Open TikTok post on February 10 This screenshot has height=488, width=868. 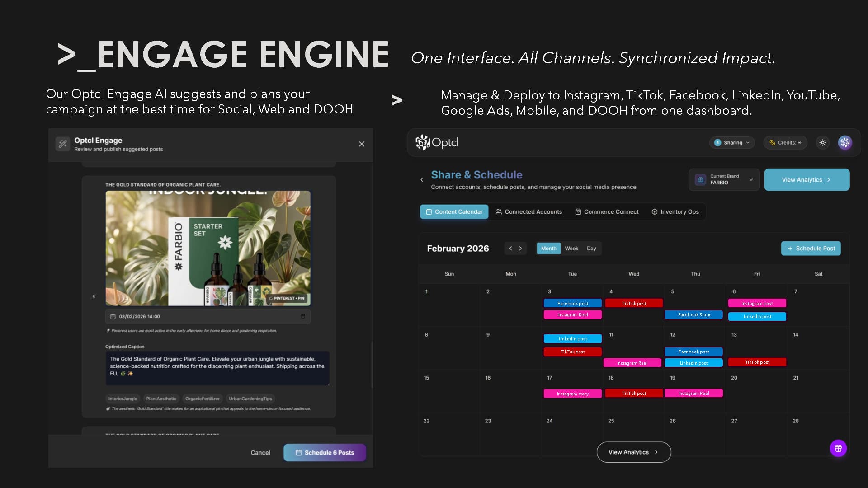click(x=573, y=352)
